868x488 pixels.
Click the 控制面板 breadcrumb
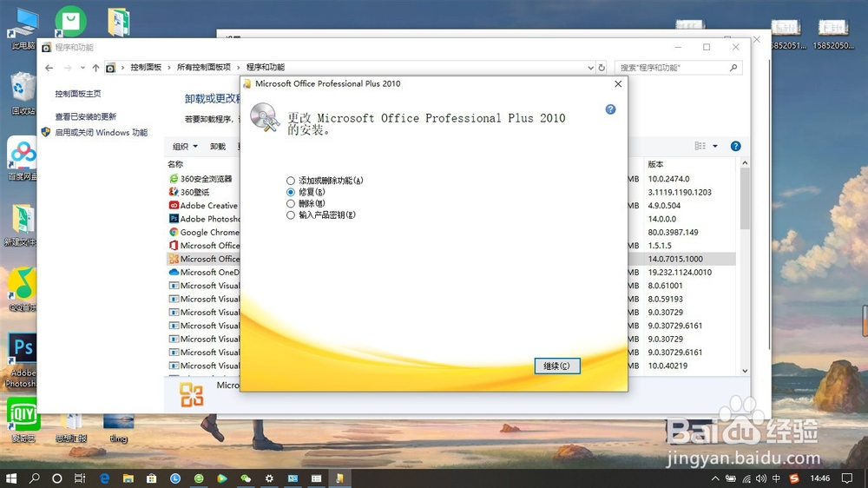coord(146,67)
